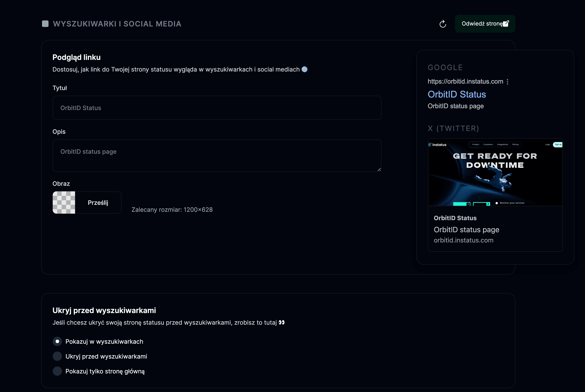Click the 'Ukryj przed wyszukiwarkami' section heading
Screen dimensions: 585x392
click(104, 310)
